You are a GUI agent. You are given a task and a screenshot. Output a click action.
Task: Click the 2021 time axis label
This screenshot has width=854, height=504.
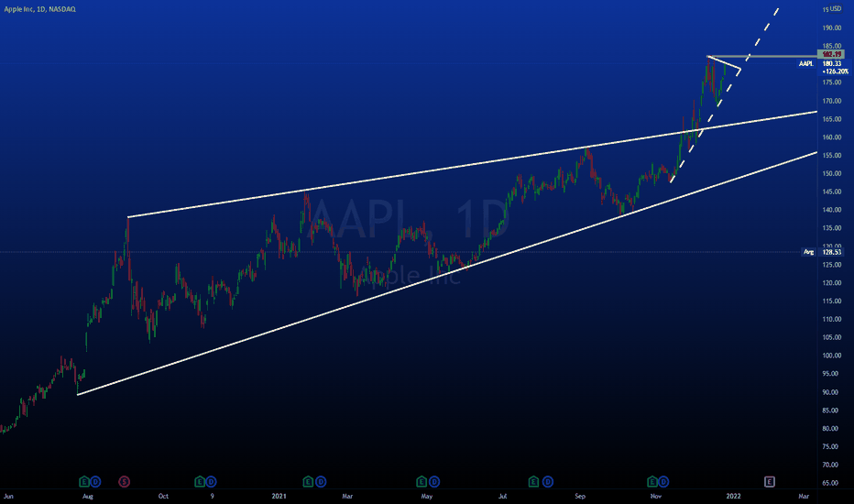pos(279,496)
